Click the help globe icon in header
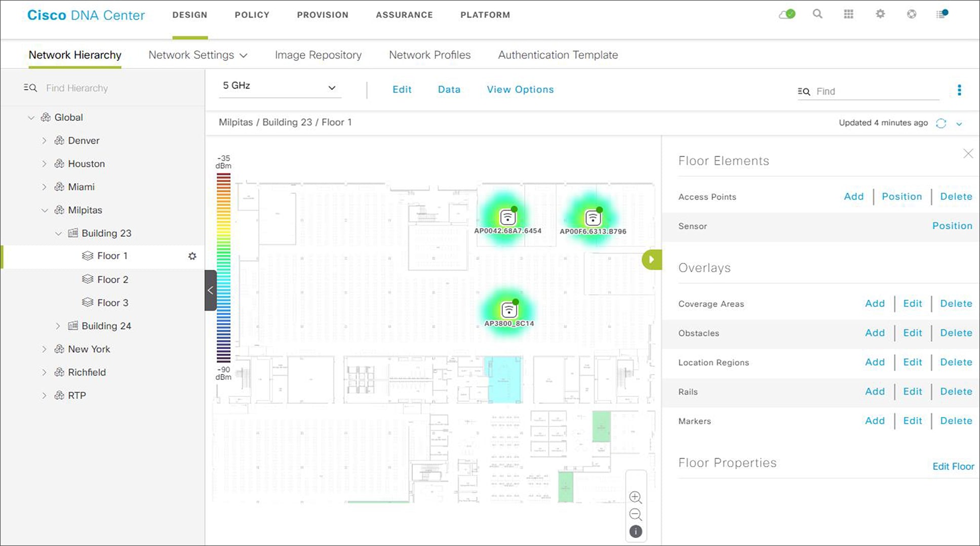Image resolution: width=980 pixels, height=546 pixels. coord(912,14)
